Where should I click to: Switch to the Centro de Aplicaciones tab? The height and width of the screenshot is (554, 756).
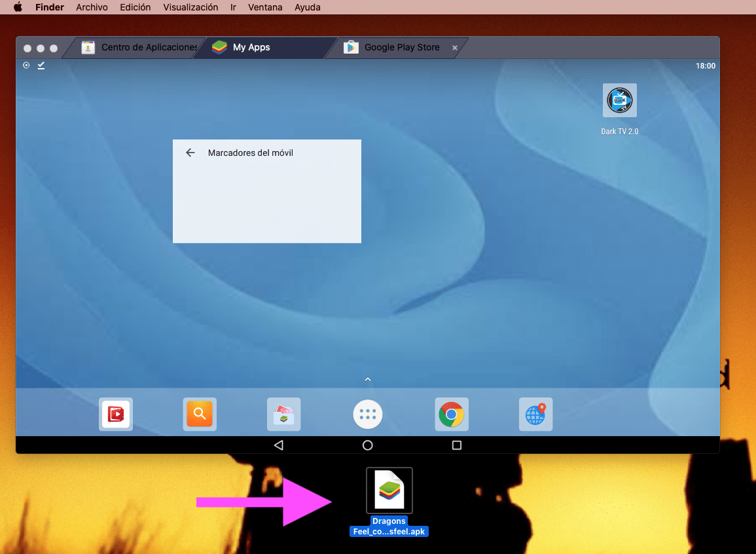tap(141, 47)
